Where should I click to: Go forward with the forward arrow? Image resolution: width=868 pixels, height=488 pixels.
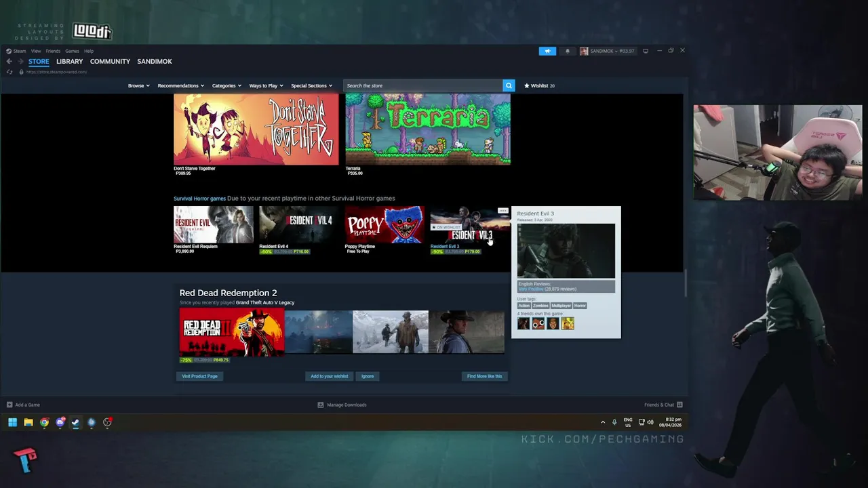pos(20,61)
